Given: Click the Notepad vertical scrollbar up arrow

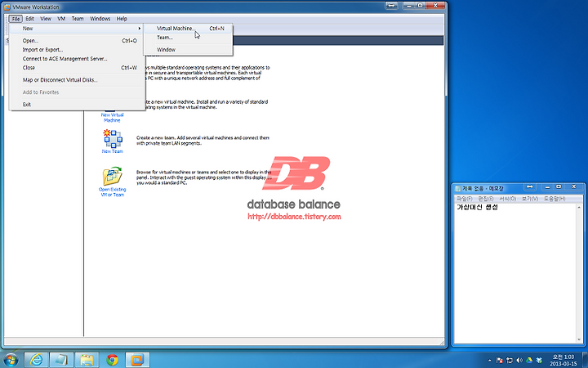Looking at the screenshot, I should tap(579, 207).
